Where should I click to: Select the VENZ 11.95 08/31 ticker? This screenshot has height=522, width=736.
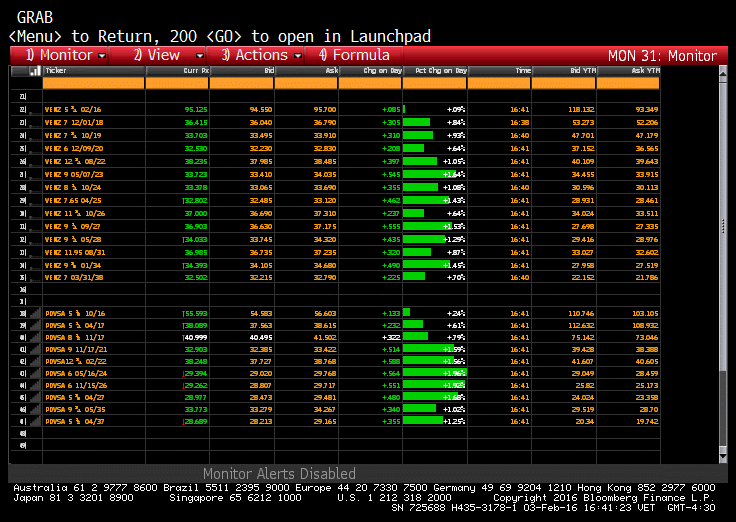(x=75, y=252)
